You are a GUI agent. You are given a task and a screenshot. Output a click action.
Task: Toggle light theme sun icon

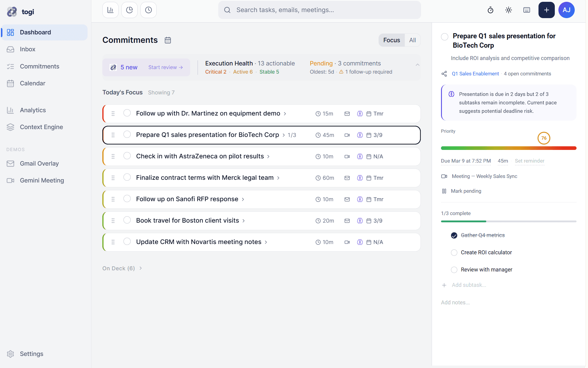[x=509, y=10]
